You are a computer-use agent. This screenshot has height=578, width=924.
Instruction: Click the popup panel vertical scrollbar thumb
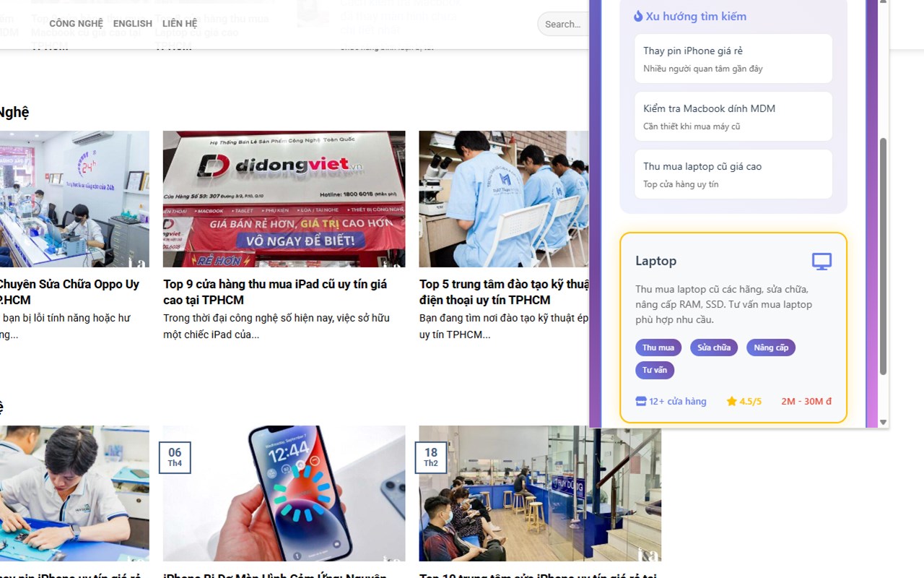pyautogui.click(x=883, y=256)
